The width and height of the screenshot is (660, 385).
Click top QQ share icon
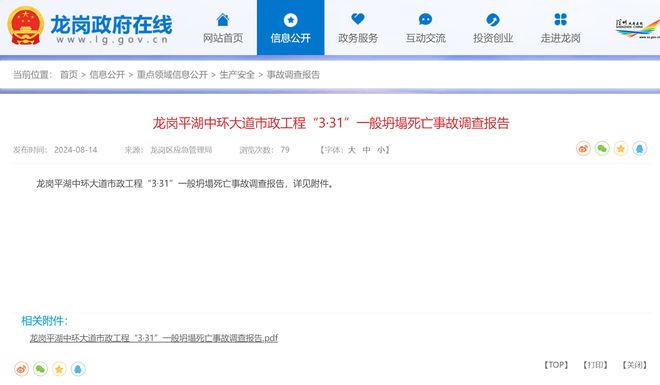pos(640,149)
